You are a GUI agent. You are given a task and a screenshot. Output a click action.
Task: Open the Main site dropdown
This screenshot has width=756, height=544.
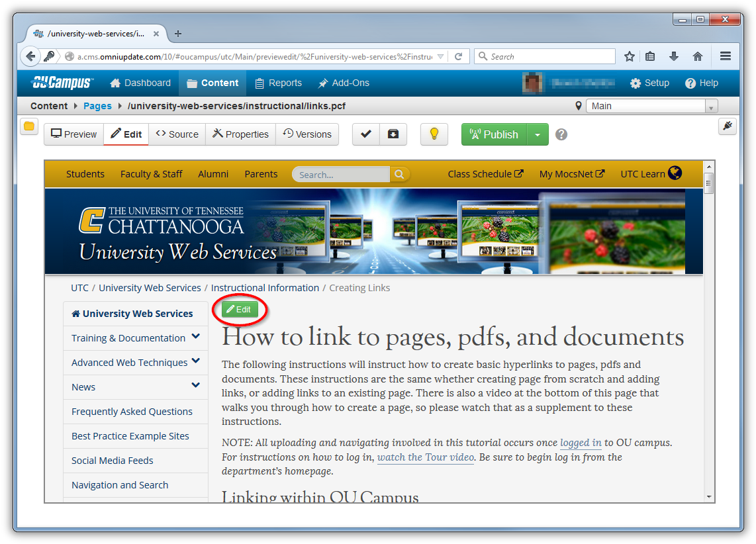[652, 106]
